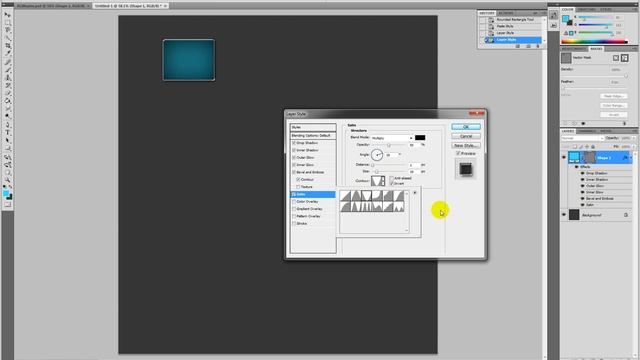640x360 pixels.
Task: Click the Background layer lock icon
Action: pyautogui.click(x=625, y=215)
